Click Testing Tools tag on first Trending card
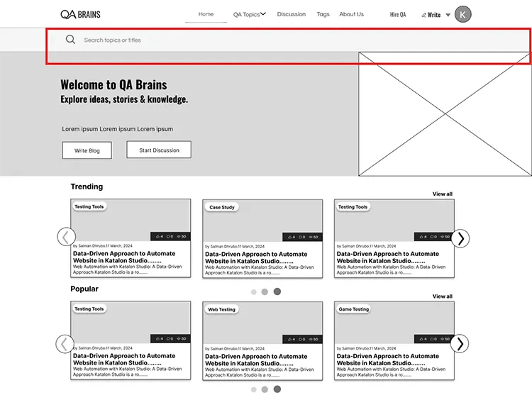Viewport: 532px width, 395px height. (x=89, y=206)
